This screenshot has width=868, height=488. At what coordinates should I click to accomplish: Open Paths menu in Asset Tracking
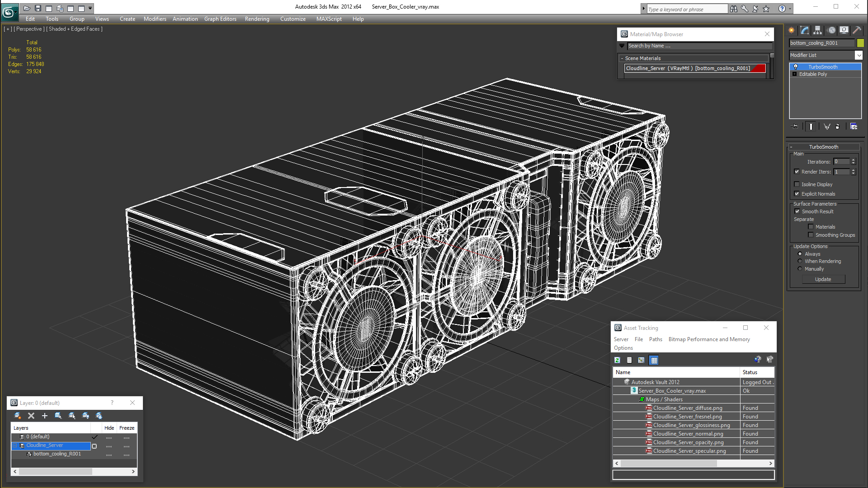656,339
